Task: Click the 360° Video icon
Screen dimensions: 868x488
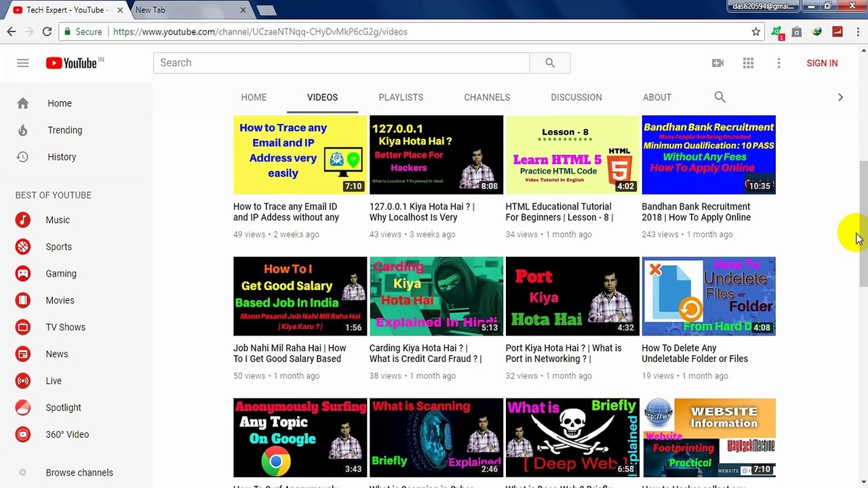Action: point(23,434)
